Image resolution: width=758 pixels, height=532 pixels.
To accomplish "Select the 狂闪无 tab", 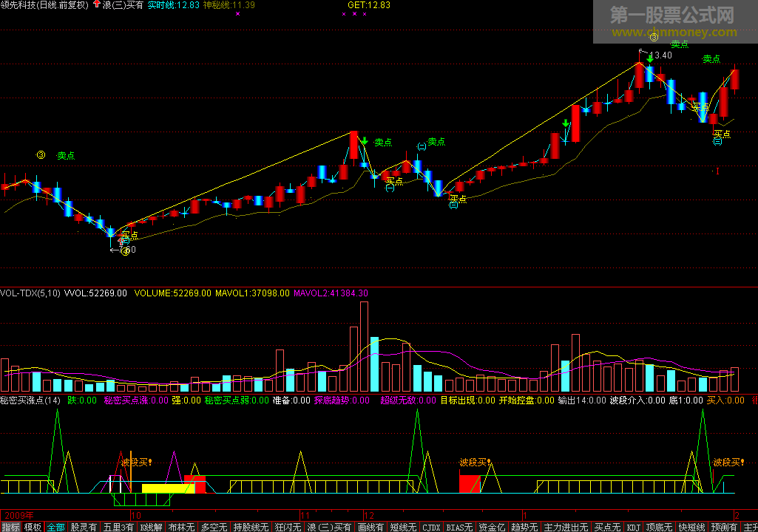I will [x=288, y=527].
